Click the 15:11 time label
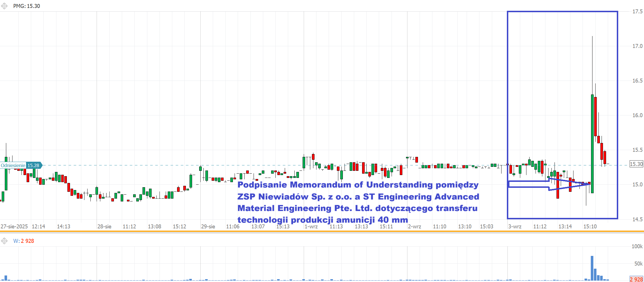This screenshot has width=644, height=282. click(x=386, y=226)
